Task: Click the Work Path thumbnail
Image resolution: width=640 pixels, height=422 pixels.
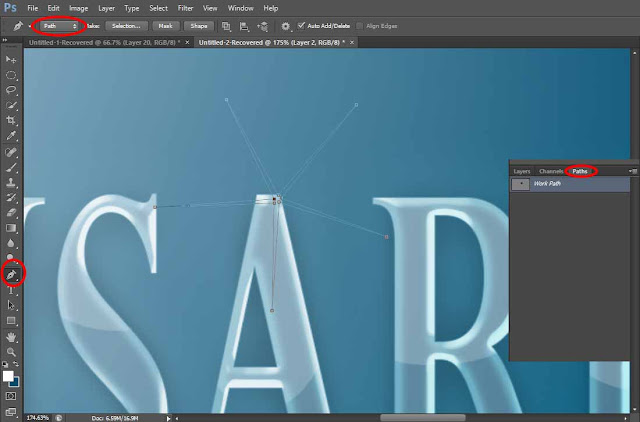Action: (x=520, y=184)
